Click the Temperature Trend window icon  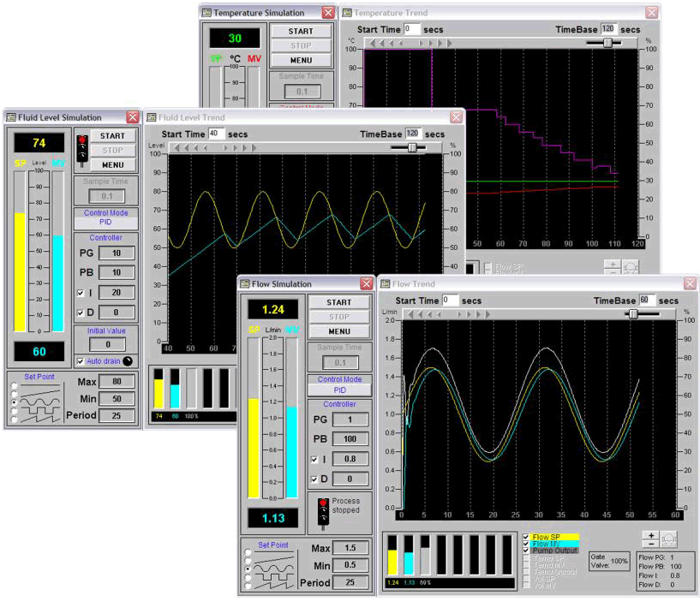(x=346, y=13)
